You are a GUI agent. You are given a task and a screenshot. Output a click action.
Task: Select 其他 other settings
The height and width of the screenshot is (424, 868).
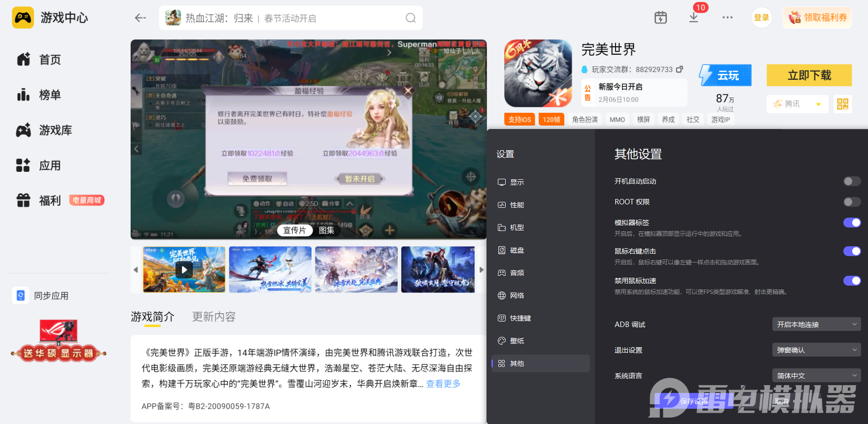point(541,363)
